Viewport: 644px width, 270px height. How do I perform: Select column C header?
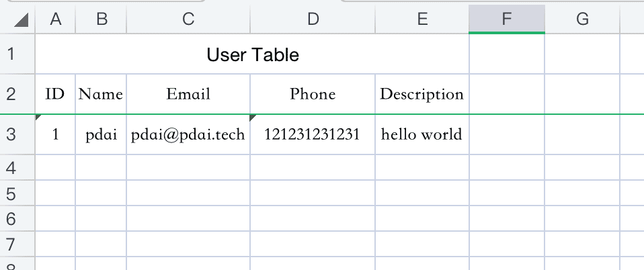point(188,20)
